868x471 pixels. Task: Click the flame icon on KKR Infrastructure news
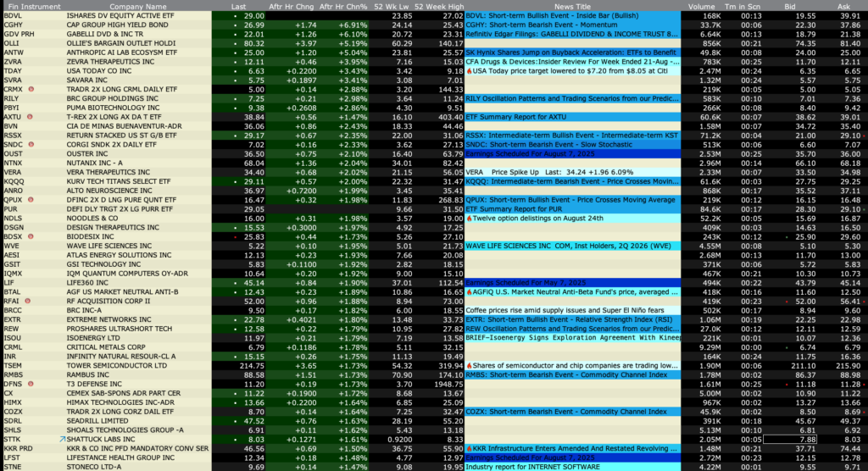[469, 448]
